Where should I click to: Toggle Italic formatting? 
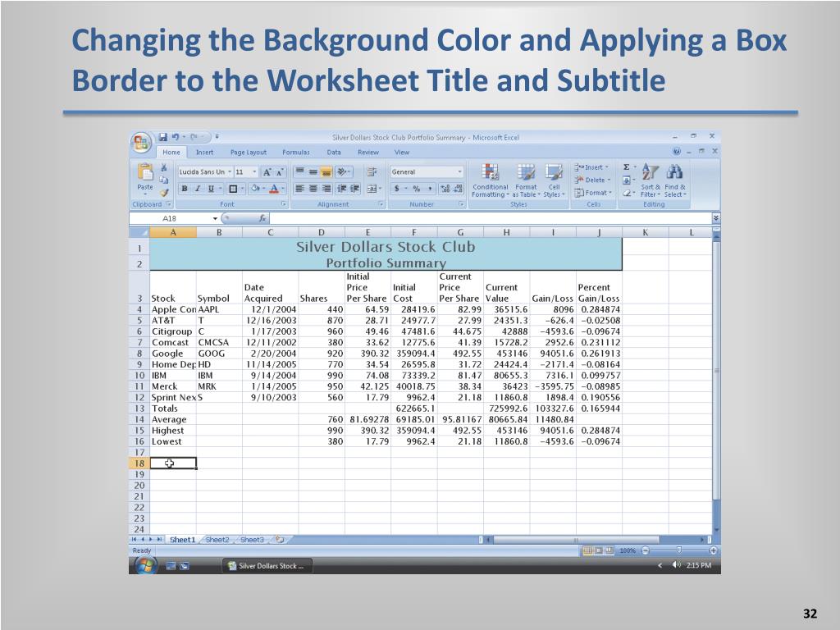(198, 189)
